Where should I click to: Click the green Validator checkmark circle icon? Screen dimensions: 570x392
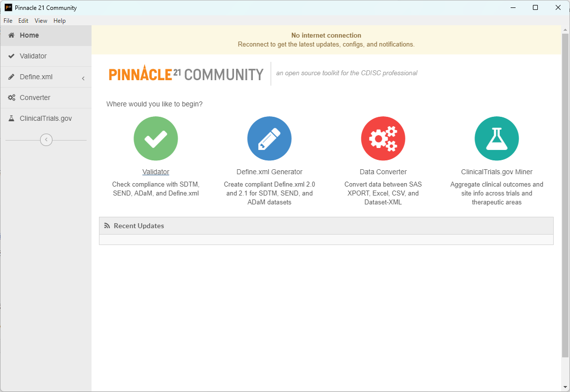click(x=155, y=138)
